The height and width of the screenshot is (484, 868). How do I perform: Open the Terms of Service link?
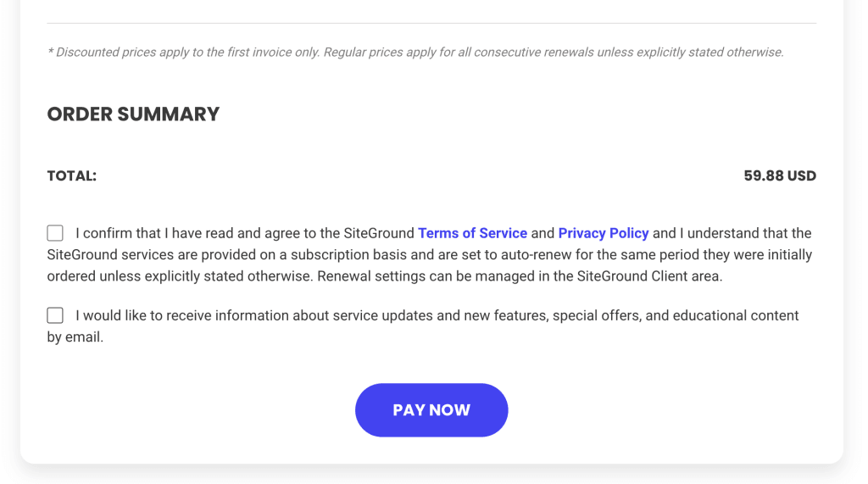pyautogui.click(x=472, y=233)
